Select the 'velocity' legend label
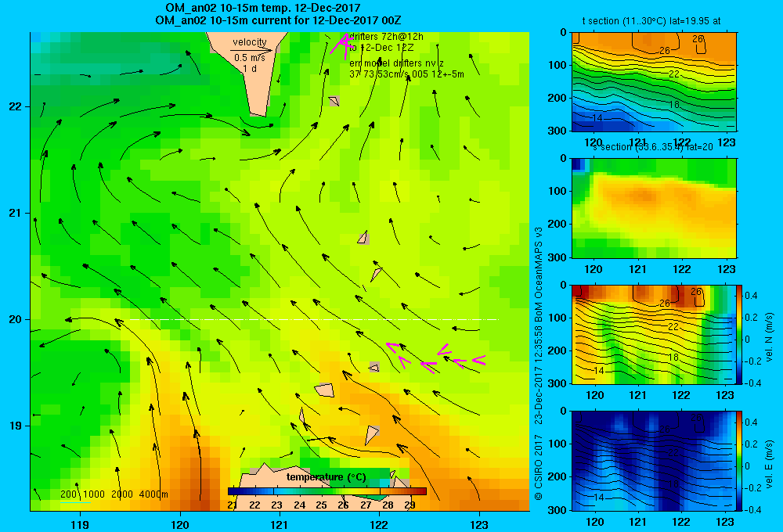The height and width of the screenshot is (532, 783). 250,42
